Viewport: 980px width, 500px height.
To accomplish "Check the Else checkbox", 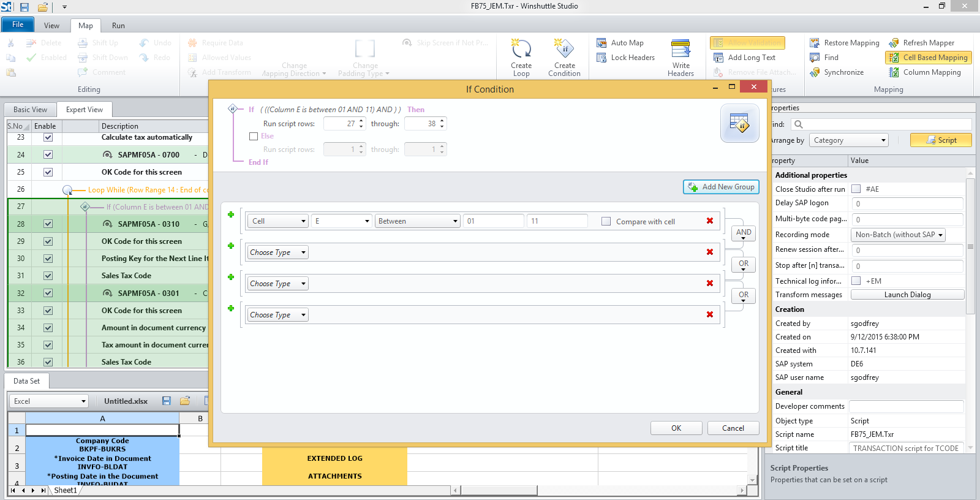I will (x=254, y=137).
